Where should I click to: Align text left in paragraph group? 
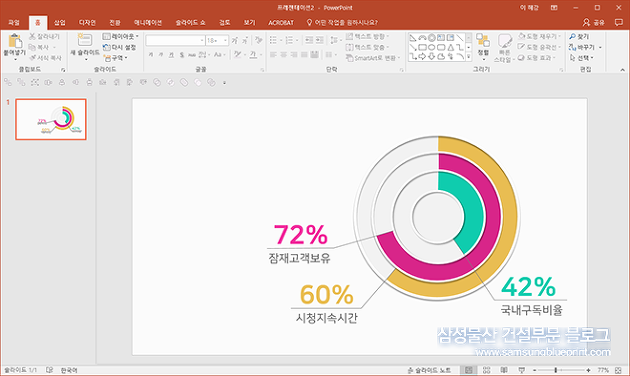[x=274, y=55]
